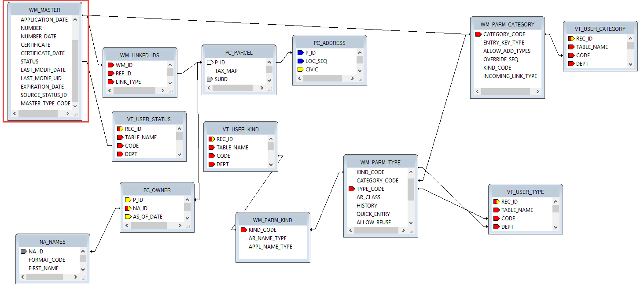This screenshot has width=644, height=286.
Task: Click the down scroll arrow in VT_USER_TYPE table
Action: pos(556,227)
